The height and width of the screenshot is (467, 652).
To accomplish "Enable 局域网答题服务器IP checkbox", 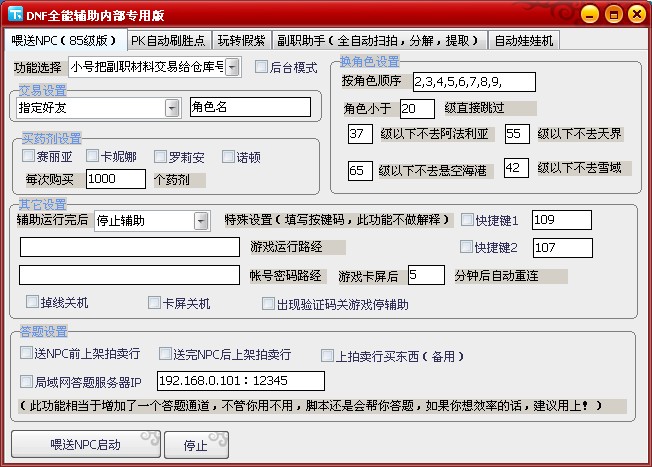I will (26, 381).
